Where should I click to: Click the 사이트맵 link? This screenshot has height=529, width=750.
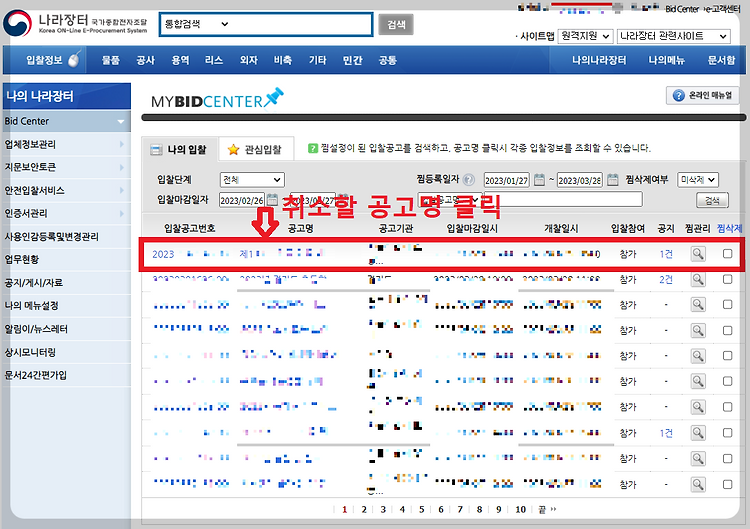pos(537,36)
